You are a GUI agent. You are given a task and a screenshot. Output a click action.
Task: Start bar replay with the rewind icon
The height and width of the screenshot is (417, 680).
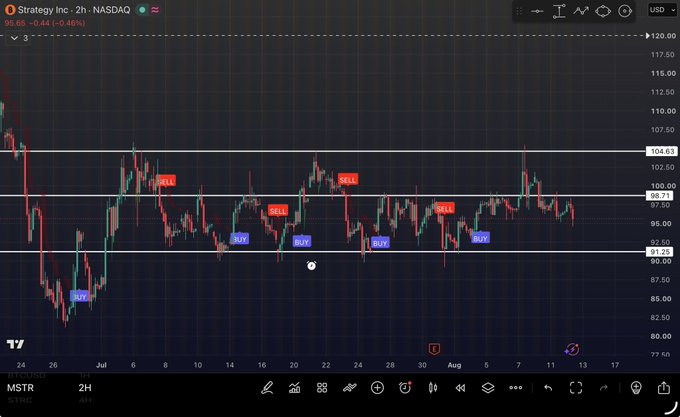click(x=460, y=388)
